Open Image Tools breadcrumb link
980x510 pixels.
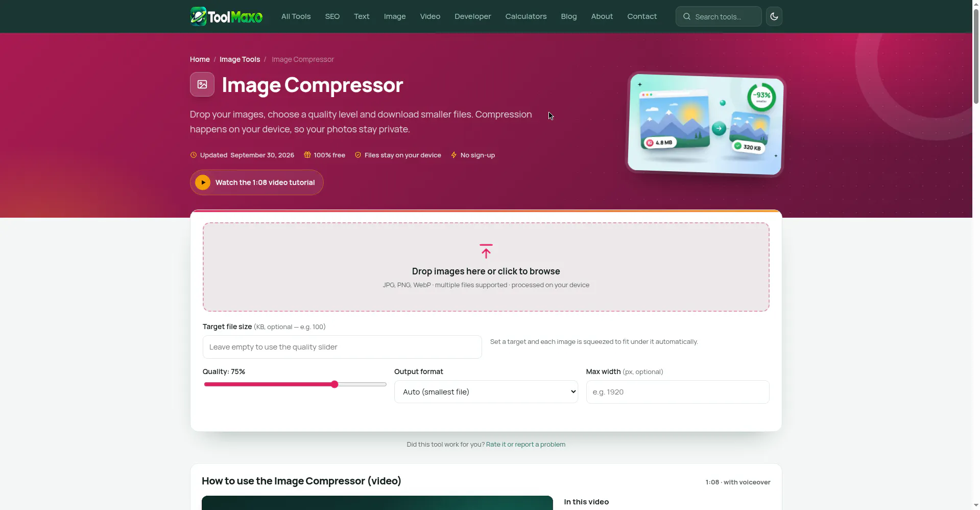click(x=240, y=59)
